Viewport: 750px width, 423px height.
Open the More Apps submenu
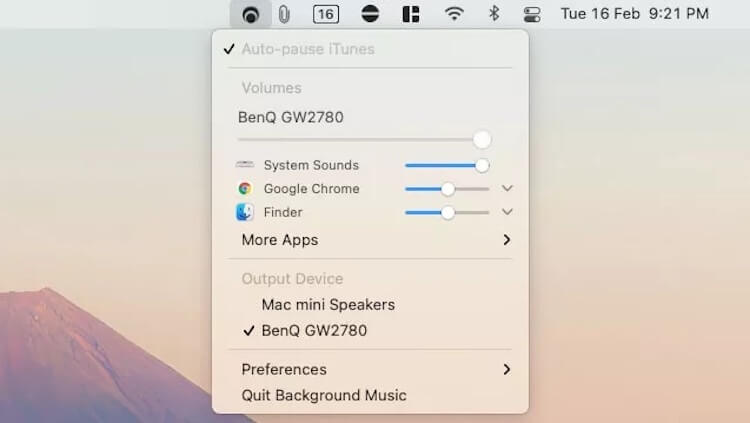click(x=370, y=240)
